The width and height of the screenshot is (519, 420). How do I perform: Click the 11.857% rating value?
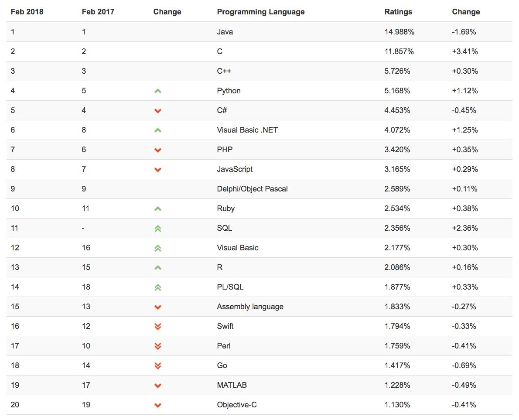(x=399, y=51)
